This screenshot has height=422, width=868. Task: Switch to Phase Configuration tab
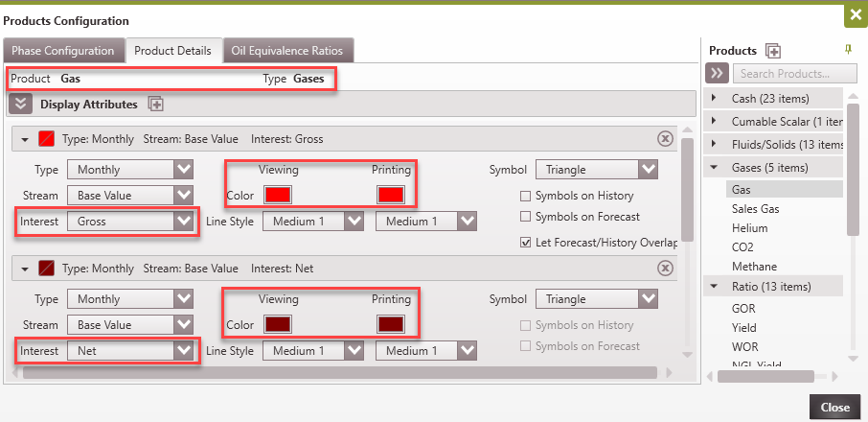click(x=63, y=51)
